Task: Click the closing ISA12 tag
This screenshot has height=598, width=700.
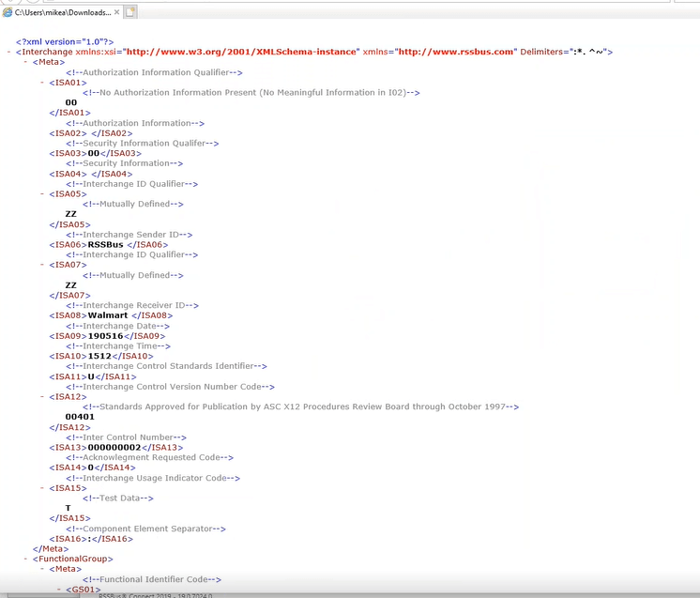Action: [x=70, y=427]
